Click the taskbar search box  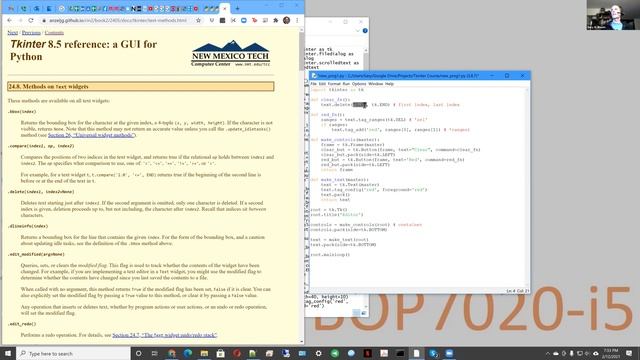73,353
